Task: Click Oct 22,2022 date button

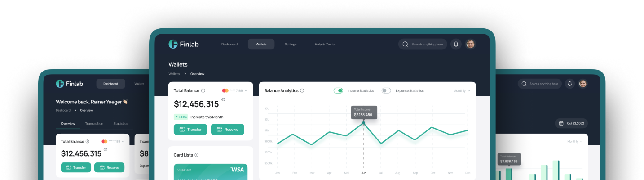Action: (571, 123)
